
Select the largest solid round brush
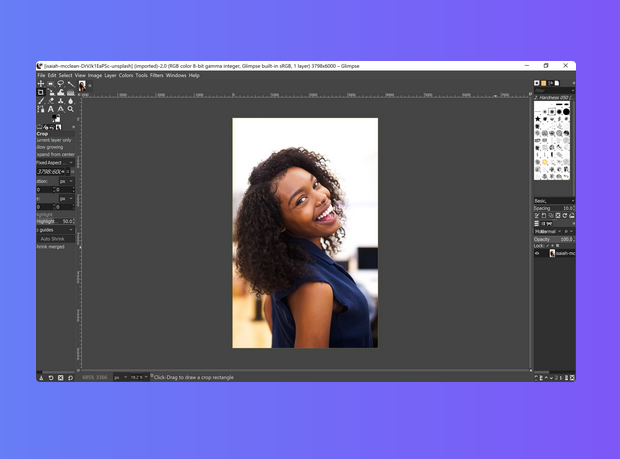pyautogui.click(x=566, y=112)
